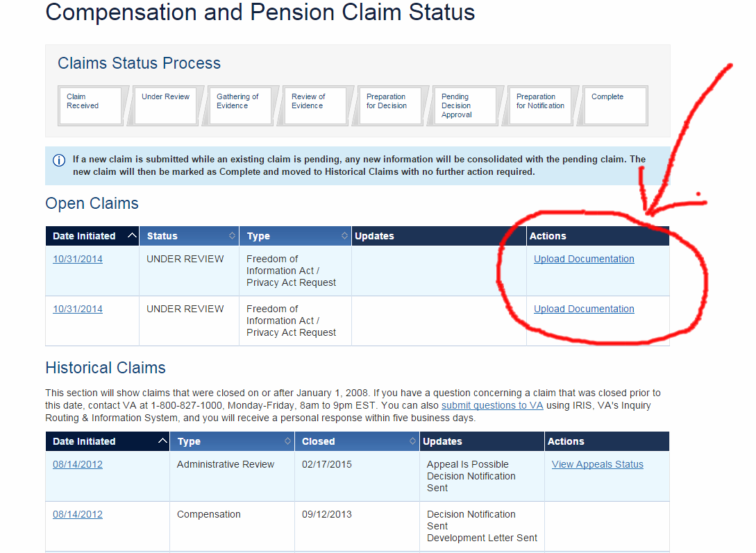Viewport: 756px width, 553px height.
Task: Open the 08/14/2012 Administrative Review claim
Action: (x=78, y=464)
